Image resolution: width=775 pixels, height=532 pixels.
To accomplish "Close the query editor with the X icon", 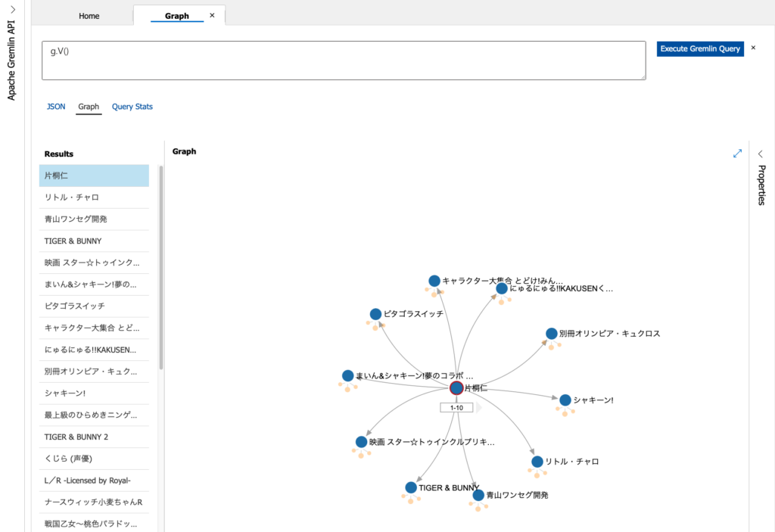I will click(x=753, y=48).
